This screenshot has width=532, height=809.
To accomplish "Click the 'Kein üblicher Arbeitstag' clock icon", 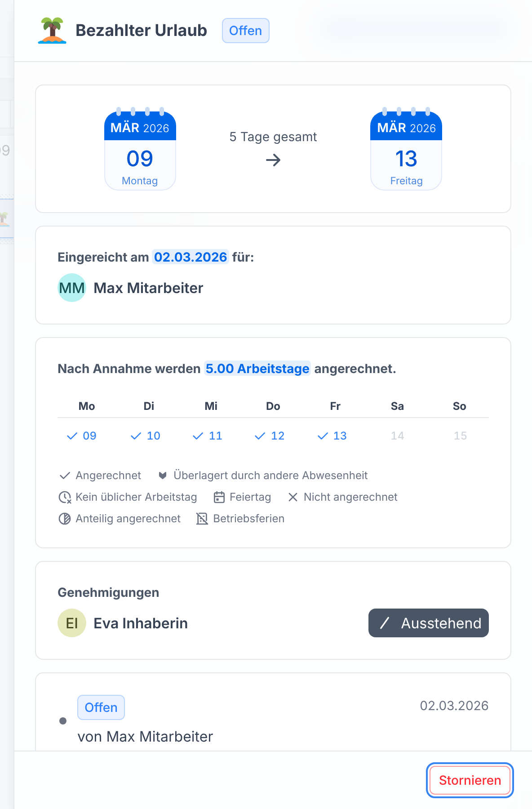I will click(x=65, y=497).
